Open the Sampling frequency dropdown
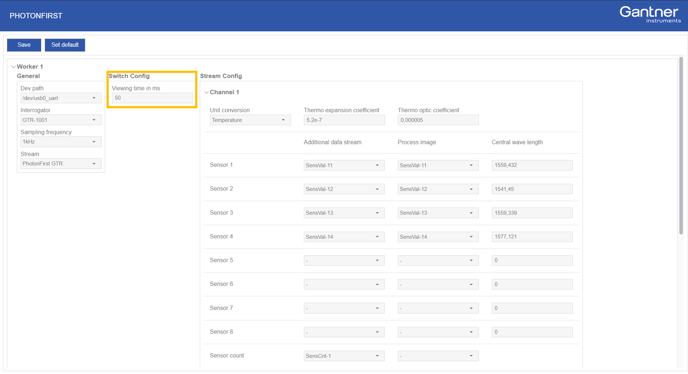Screen dimensions: 688x374 click(61, 142)
